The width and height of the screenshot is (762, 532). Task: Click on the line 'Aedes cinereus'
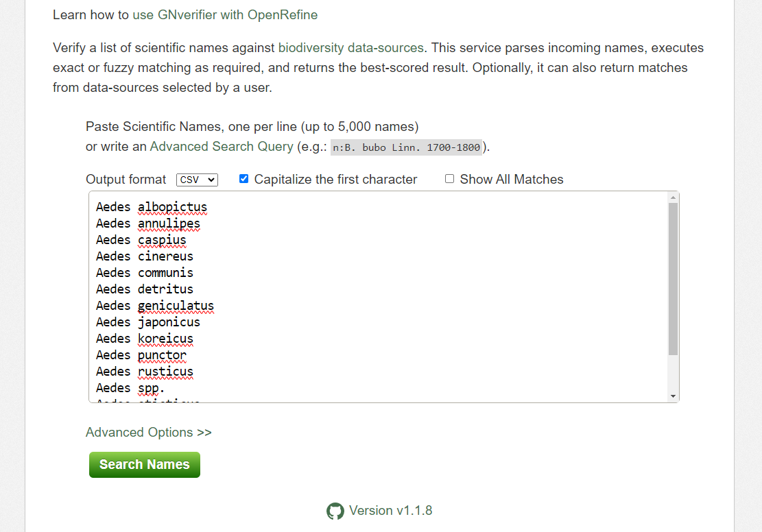[145, 256]
